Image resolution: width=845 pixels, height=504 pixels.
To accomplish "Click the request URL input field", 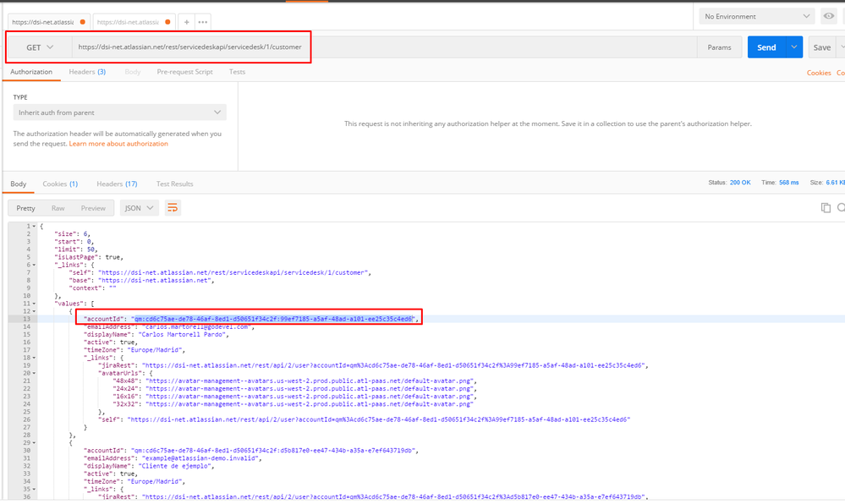I will click(384, 47).
